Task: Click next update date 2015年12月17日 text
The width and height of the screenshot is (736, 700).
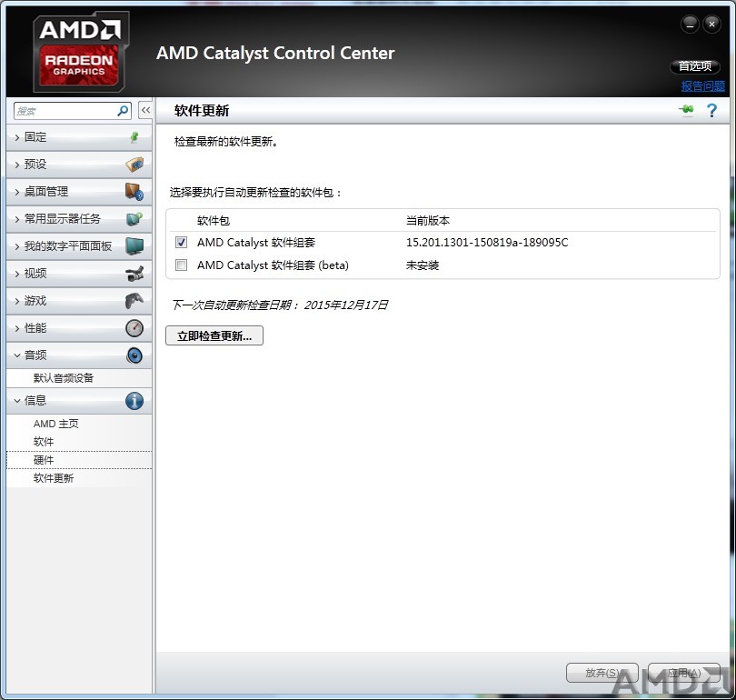Action: 346,305
